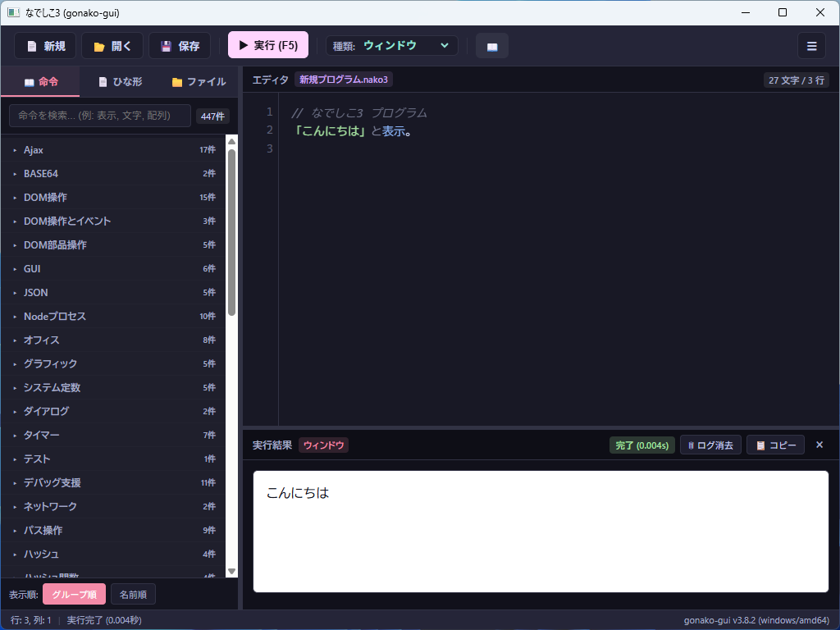Viewport: 840px width, 630px height.
Task: Click the ウィンドウ badge in 実行結果 header
Action: [323, 445]
